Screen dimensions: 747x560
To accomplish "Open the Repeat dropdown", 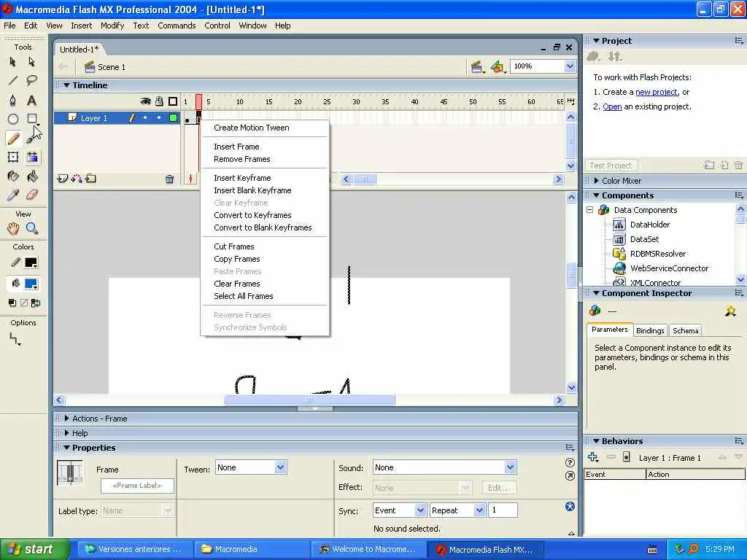I will point(479,510).
